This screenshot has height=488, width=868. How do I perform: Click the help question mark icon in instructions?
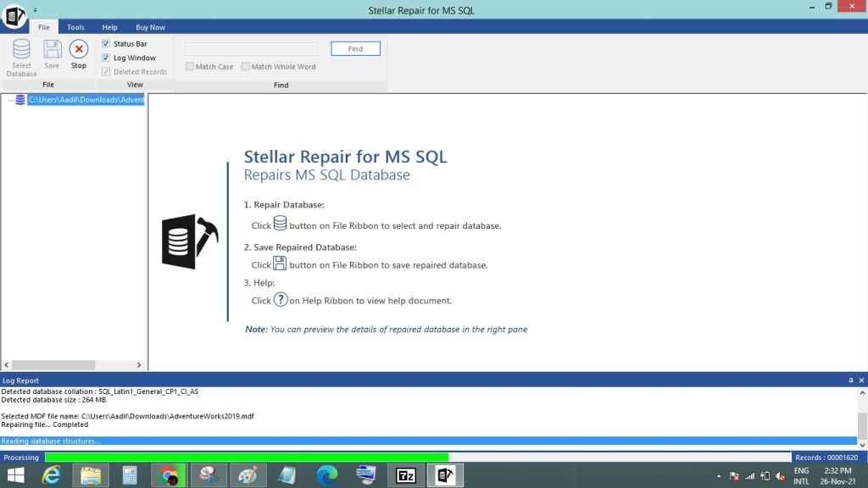coord(281,300)
